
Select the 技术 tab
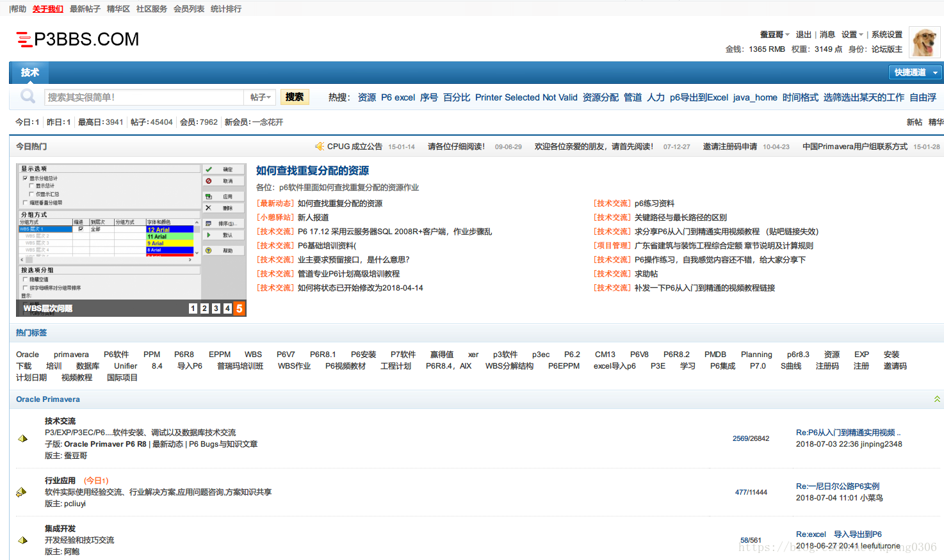tap(30, 72)
